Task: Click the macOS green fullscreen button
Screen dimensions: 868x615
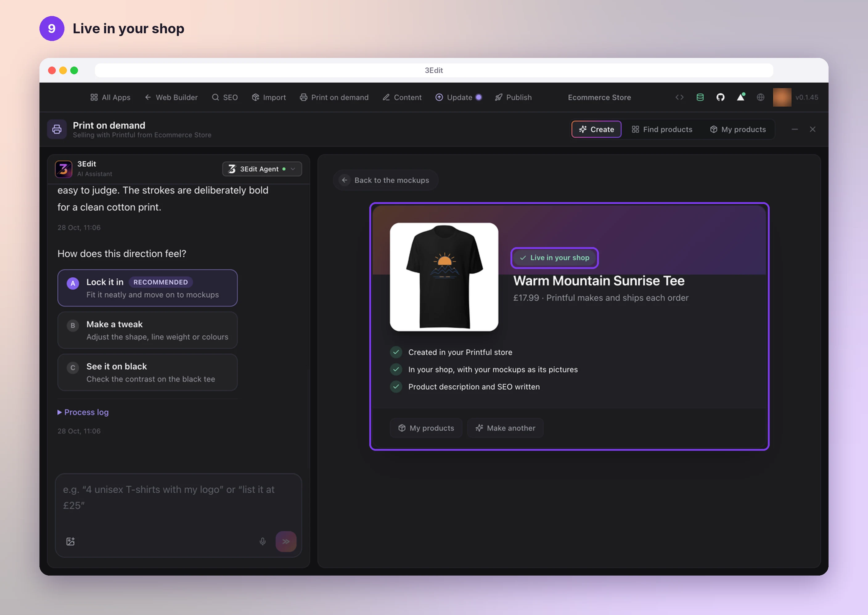Action: point(74,71)
